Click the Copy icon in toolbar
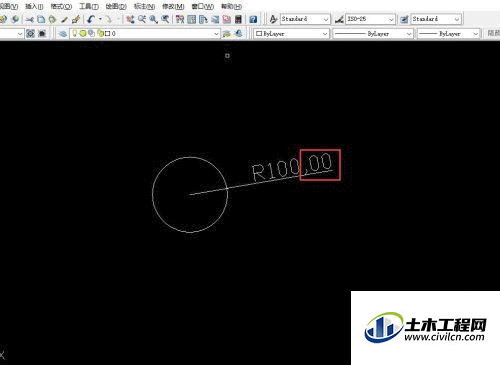This screenshot has height=365, width=500. [41, 19]
